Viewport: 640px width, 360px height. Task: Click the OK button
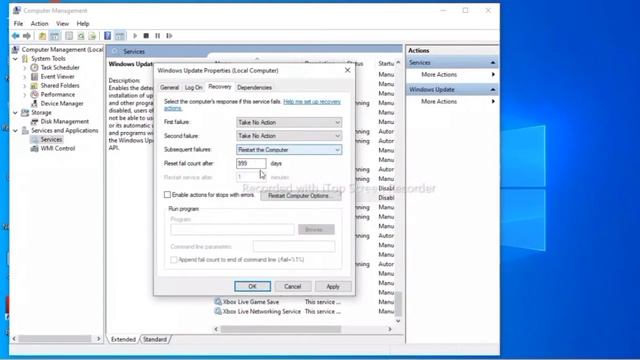pos(252,286)
